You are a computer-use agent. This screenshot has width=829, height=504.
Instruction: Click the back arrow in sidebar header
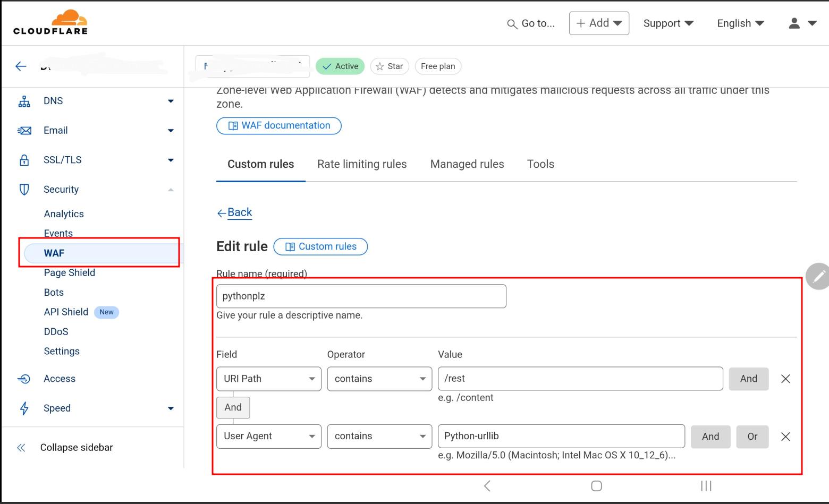[x=21, y=66]
